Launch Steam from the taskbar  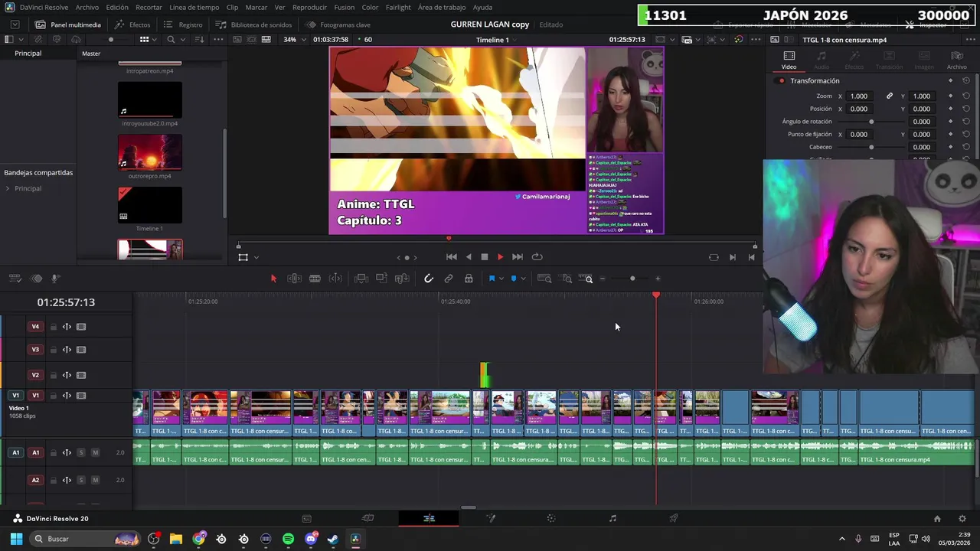pyautogui.click(x=333, y=539)
